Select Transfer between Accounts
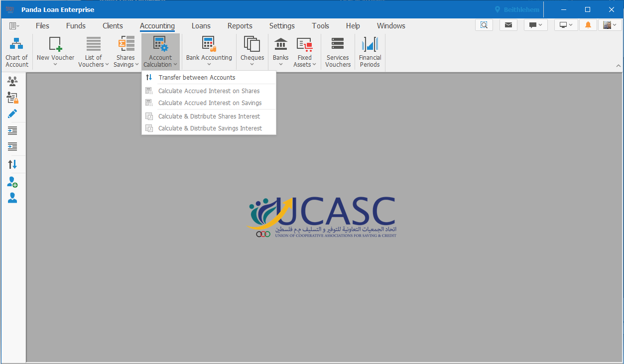Screen dimensions: 624x364 pos(209,77)
